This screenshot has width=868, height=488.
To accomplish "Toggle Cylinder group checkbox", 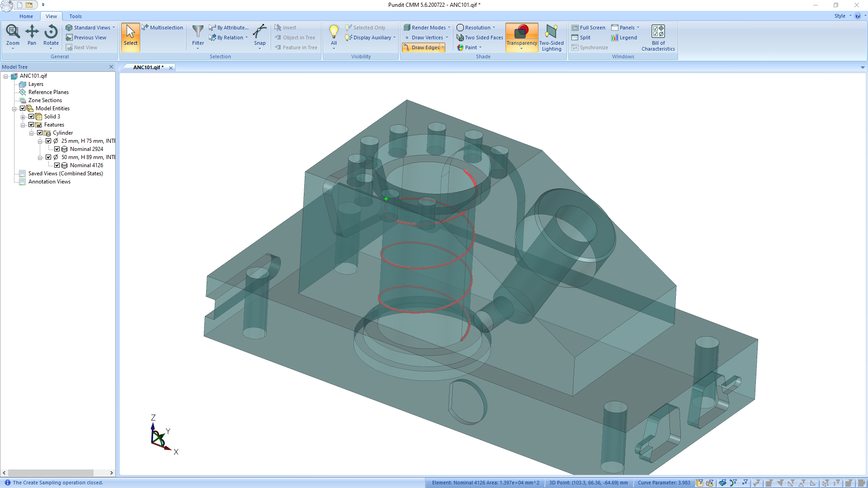I will (x=40, y=133).
